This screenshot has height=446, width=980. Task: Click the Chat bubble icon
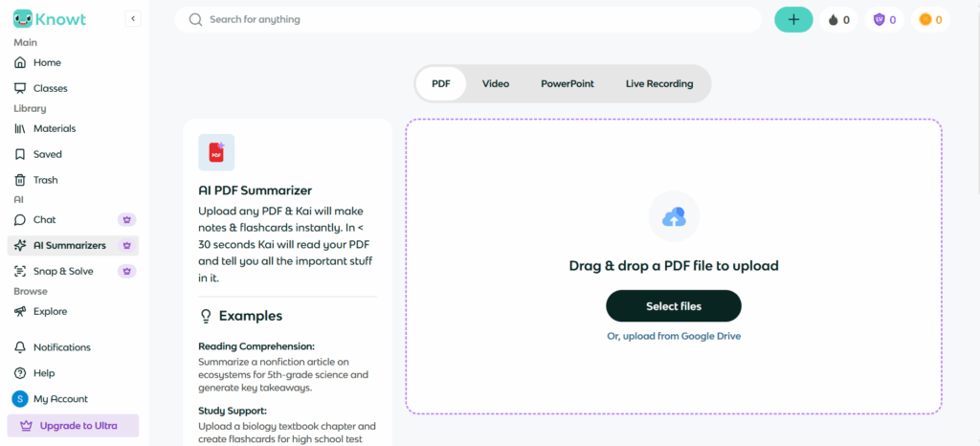21,220
